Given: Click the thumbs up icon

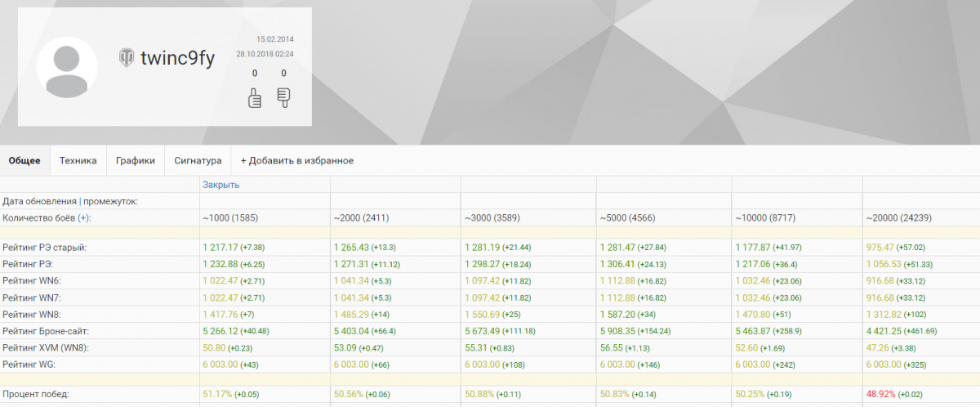Looking at the screenshot, I should click(x=255, y=99).
